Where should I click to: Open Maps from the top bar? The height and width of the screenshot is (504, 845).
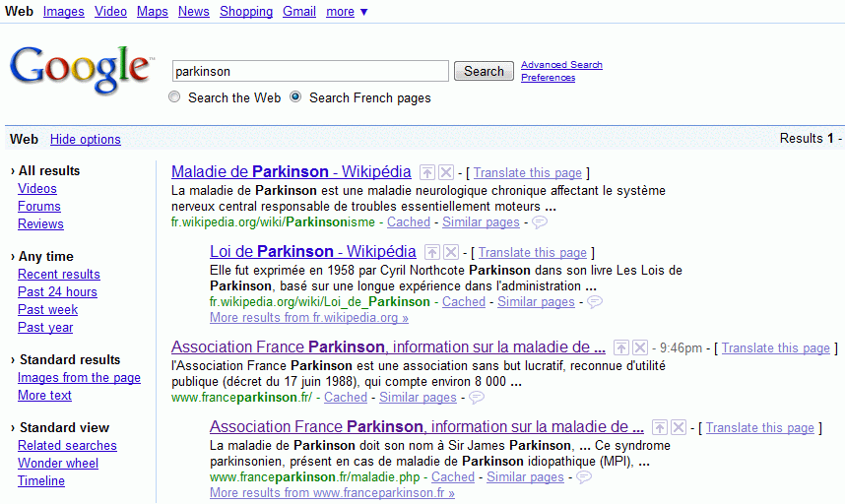152,11
